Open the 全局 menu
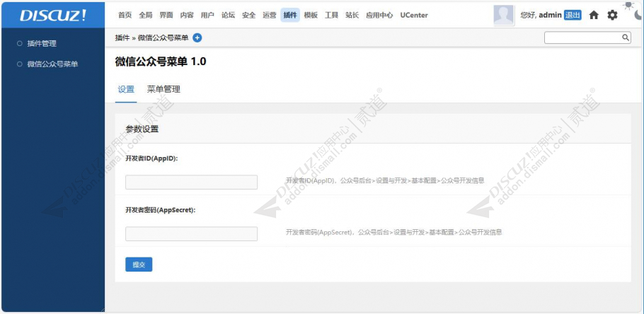Screen dimensions: 644x314 click(x=145, y=15)
